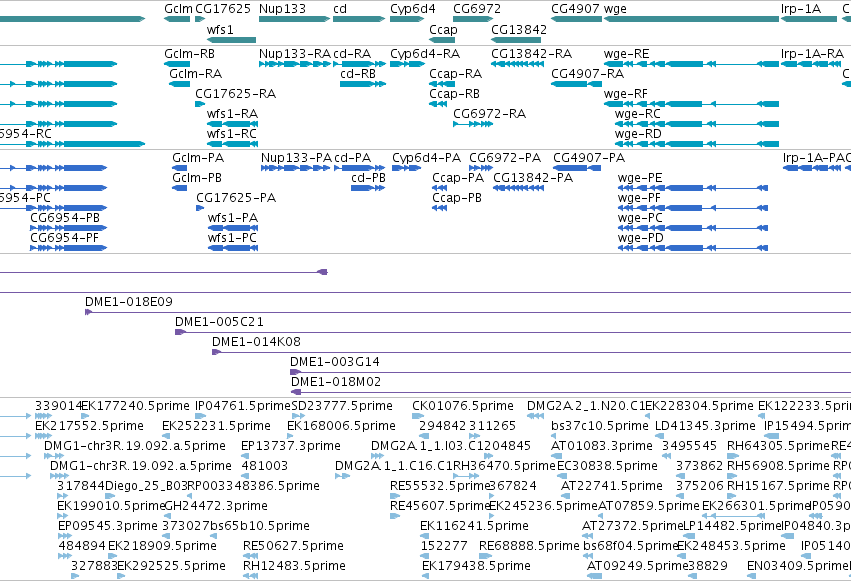Open EST CK01076.5prime

(x=462, y=406)
